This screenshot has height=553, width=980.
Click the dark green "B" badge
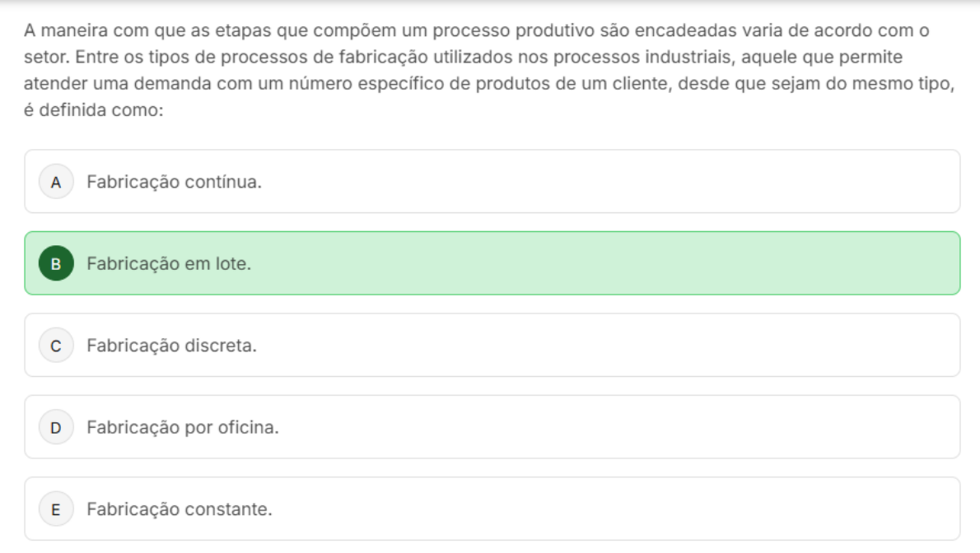(x=56, y=264)
